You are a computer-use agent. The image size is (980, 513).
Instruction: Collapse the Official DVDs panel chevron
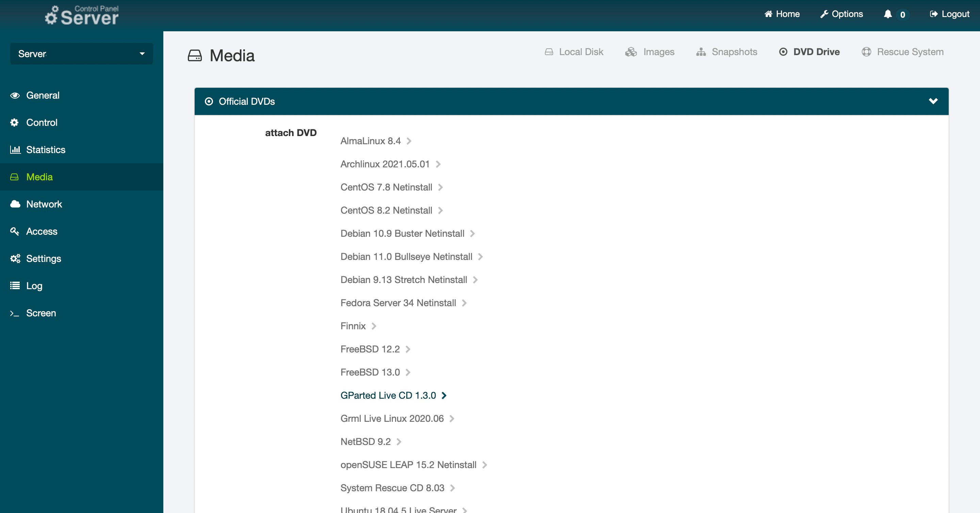[933, 101]
